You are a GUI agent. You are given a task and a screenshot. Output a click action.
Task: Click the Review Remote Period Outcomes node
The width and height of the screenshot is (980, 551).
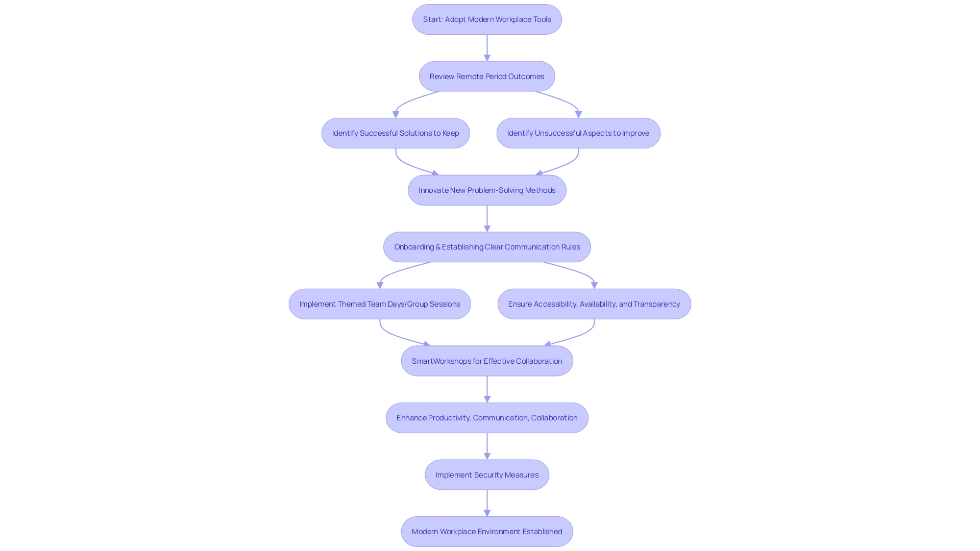(x=486, y=76)
